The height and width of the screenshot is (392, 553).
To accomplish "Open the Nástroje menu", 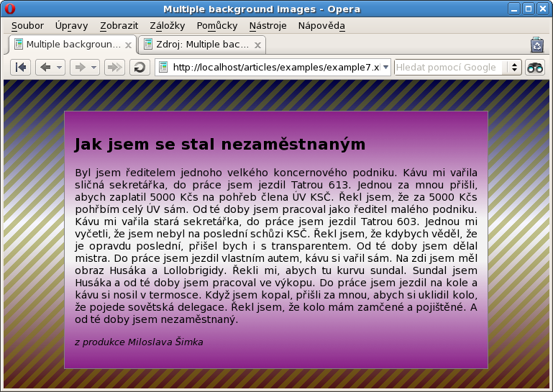I will 268,26.
